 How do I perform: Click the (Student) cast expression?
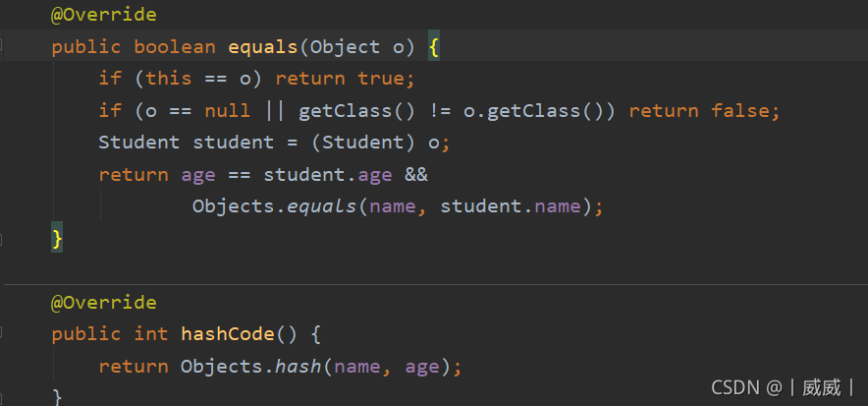pos(363,143)
